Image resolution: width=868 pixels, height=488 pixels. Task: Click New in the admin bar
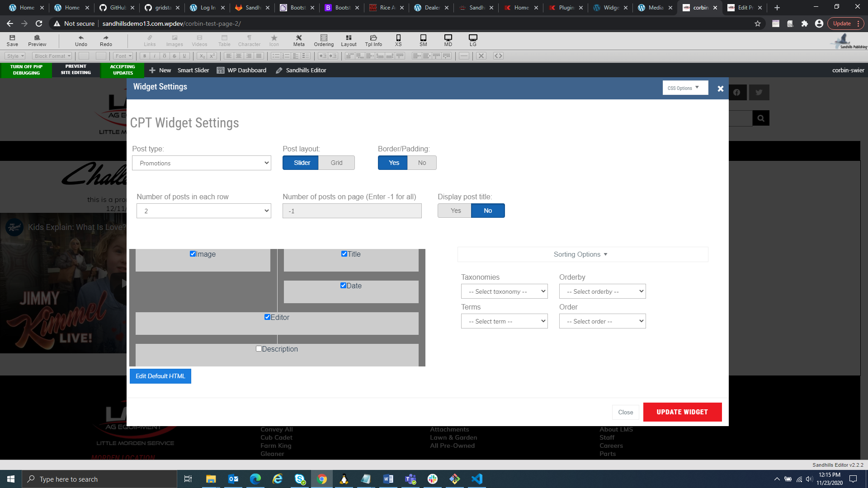(160, 70)
